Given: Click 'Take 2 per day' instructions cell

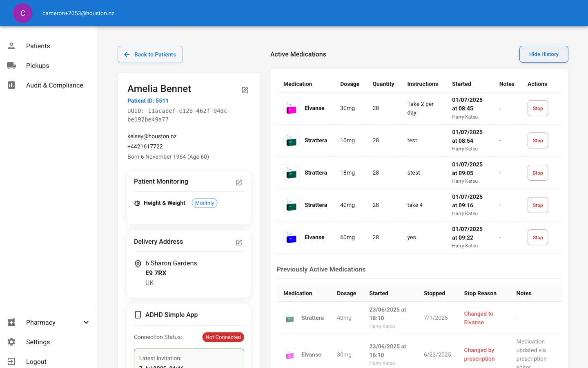Looking at the screenshot, I should [421, 108].
